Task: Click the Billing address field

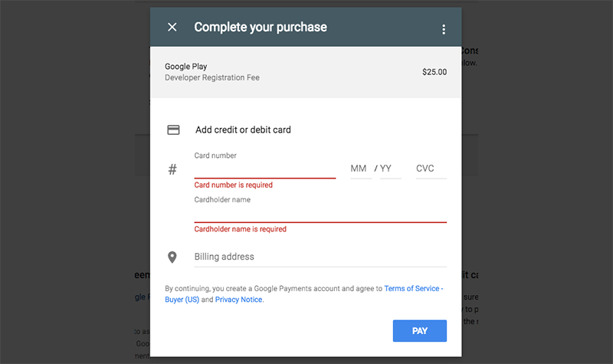Action: pyautogui.click(x=320, y=257)
